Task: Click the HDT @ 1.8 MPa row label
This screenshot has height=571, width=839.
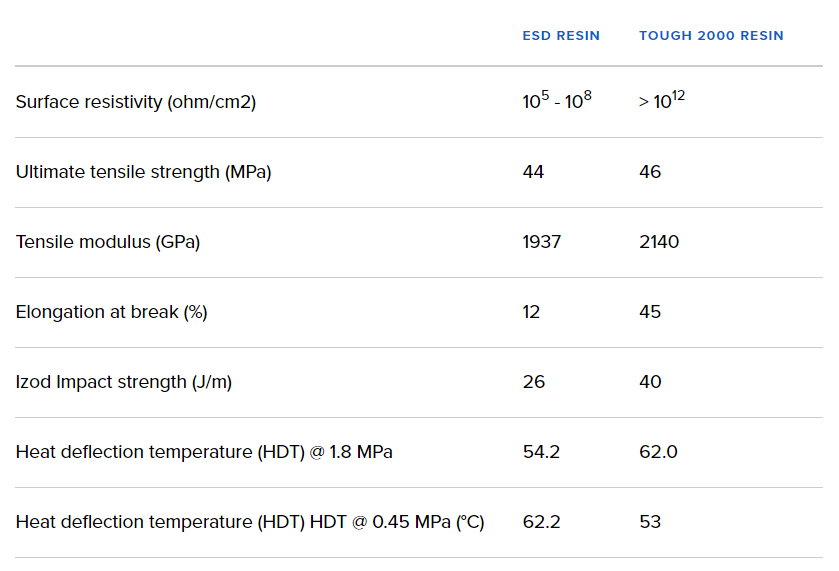Action: [204, 452]
